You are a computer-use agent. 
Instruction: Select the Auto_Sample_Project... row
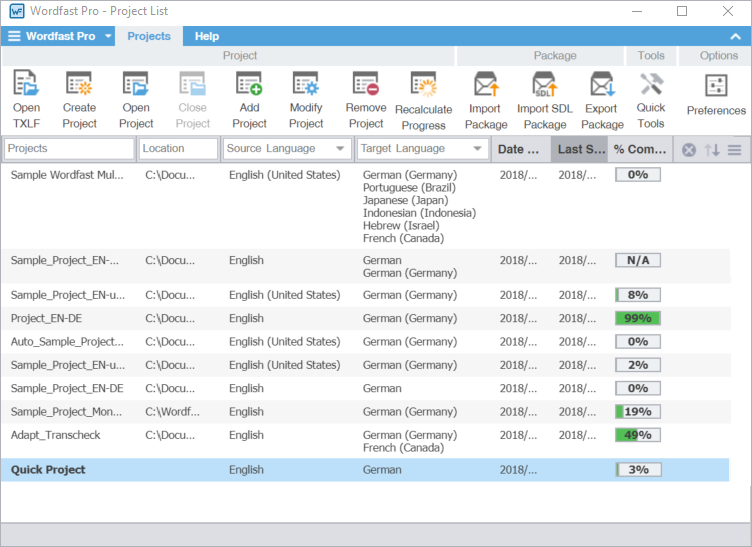[x=365, y=342]
